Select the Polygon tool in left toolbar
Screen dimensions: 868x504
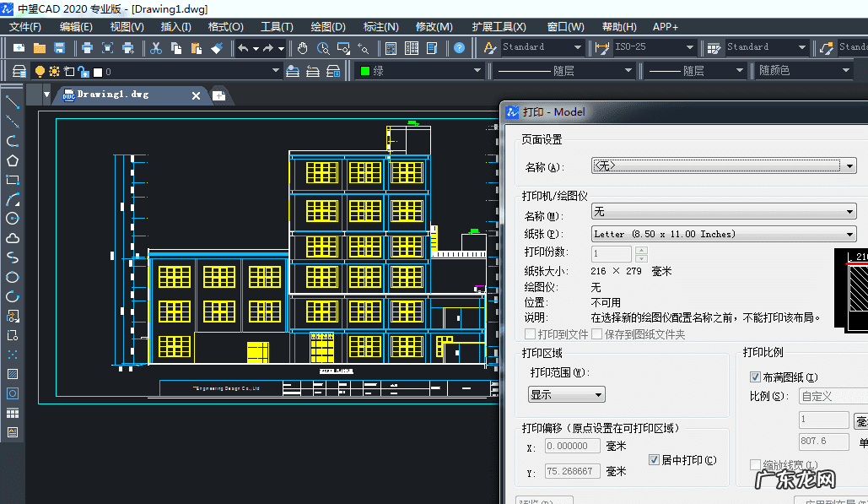point(13,160)
